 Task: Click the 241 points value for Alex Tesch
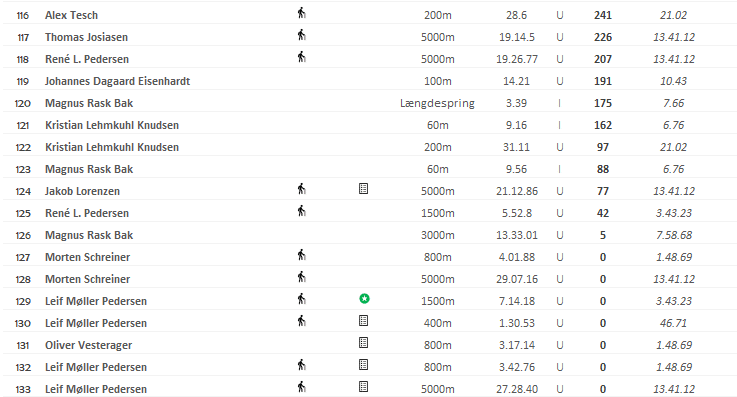pos(603,15)
